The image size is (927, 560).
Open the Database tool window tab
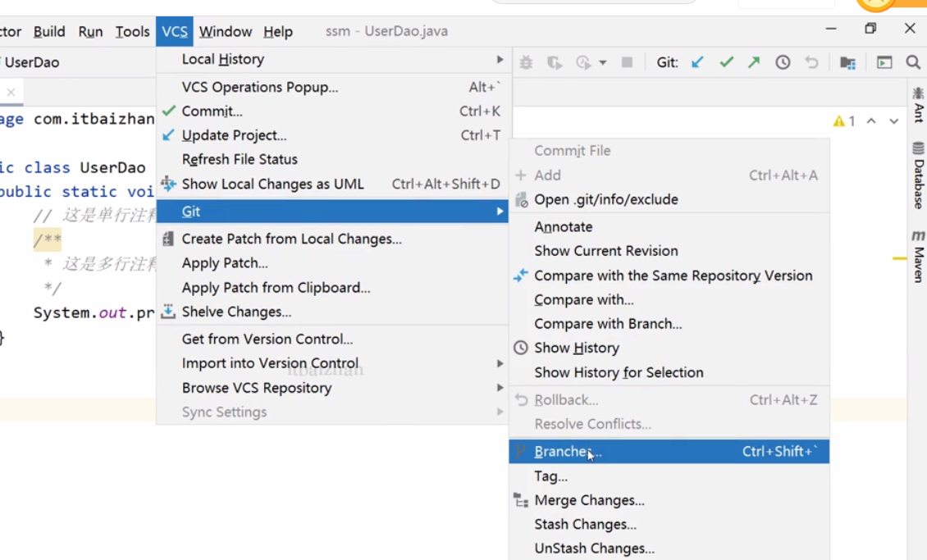tap(918, 175)
